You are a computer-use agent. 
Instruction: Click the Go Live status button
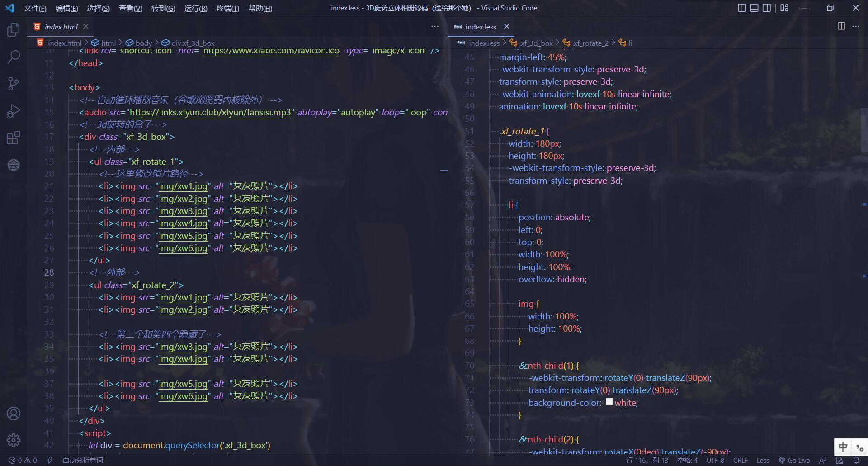pyautogui.click(x=794, y=460)
